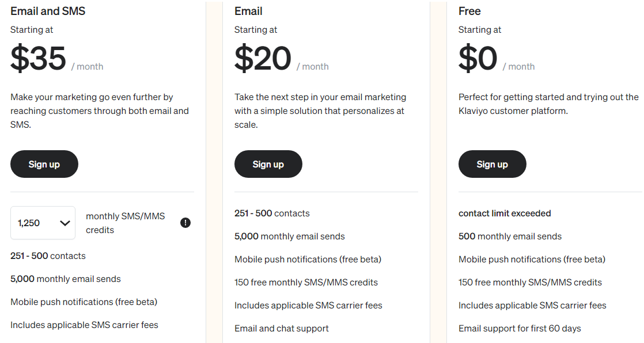Click '251 - 500 contacts' in Email plan
644x343 pixels.
coord(272,214)
